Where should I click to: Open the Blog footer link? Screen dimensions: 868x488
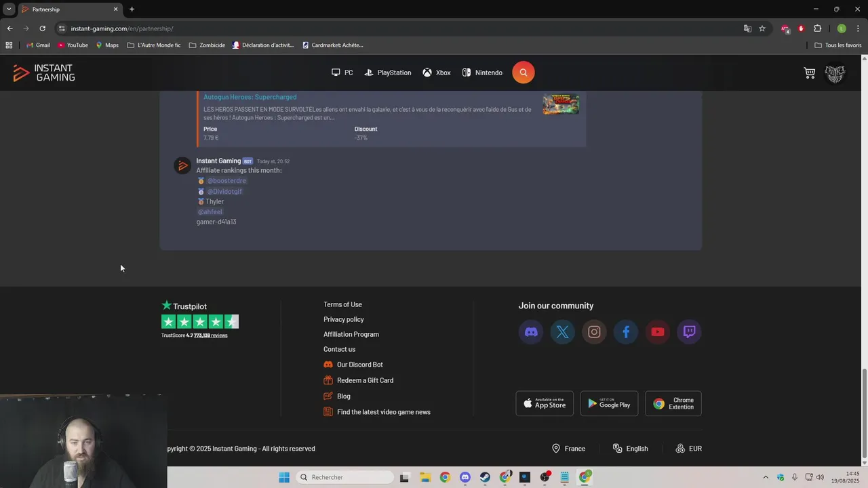coord(337,396)
